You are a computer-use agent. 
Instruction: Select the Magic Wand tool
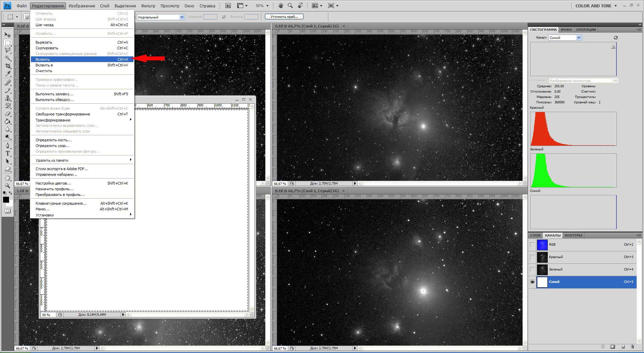pyautogui.click(x=8, y=58)
